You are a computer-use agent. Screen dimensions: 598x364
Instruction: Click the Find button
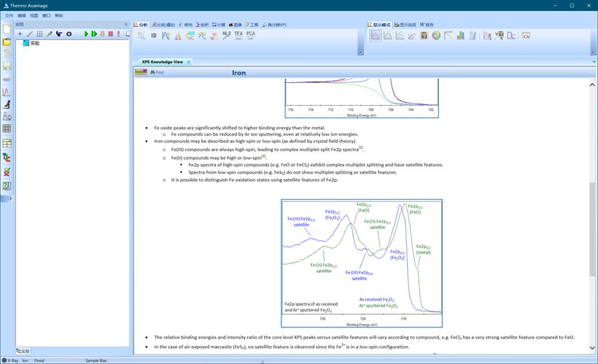157,72
